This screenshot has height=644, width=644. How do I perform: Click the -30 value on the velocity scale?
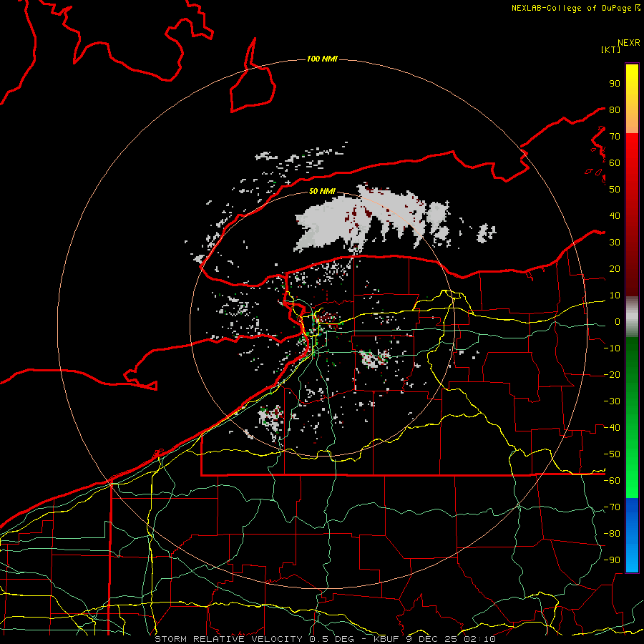(612, 401)
